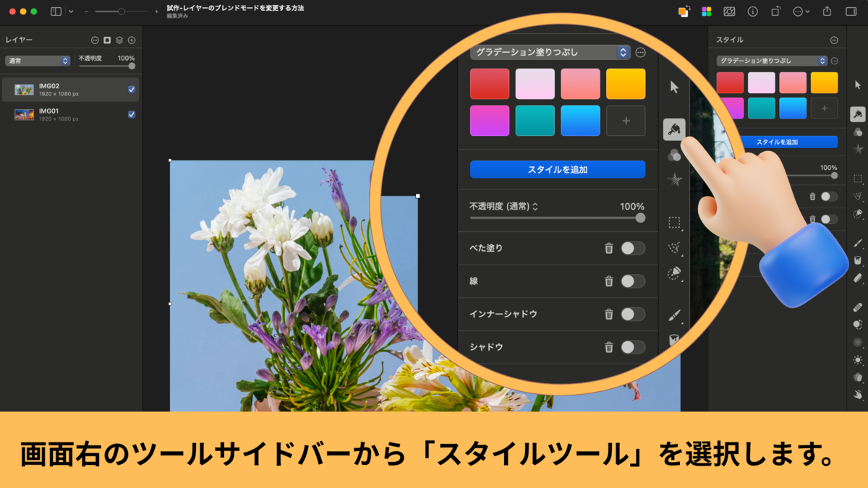This screenshot has height=488, width=868.
Task: Select the Repair bandage tool in the right tool sidebar
Action: pyautogui.click(x=858, y=307)
